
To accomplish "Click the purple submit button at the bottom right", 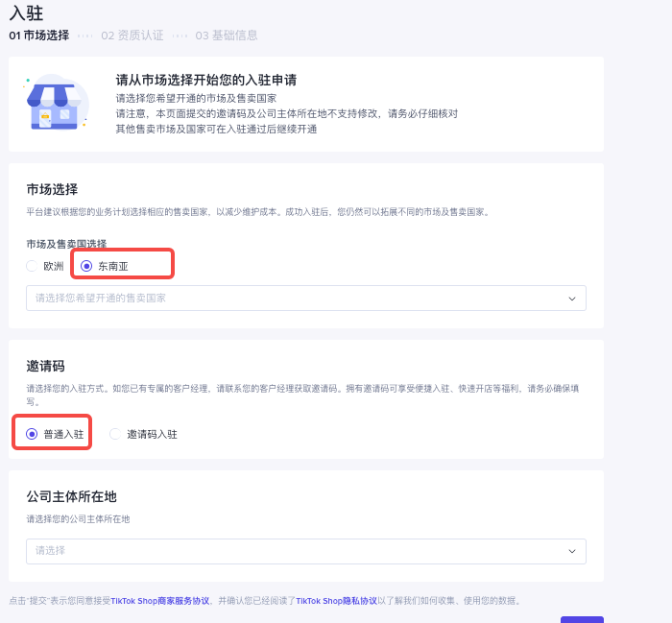I will (582, 619).
